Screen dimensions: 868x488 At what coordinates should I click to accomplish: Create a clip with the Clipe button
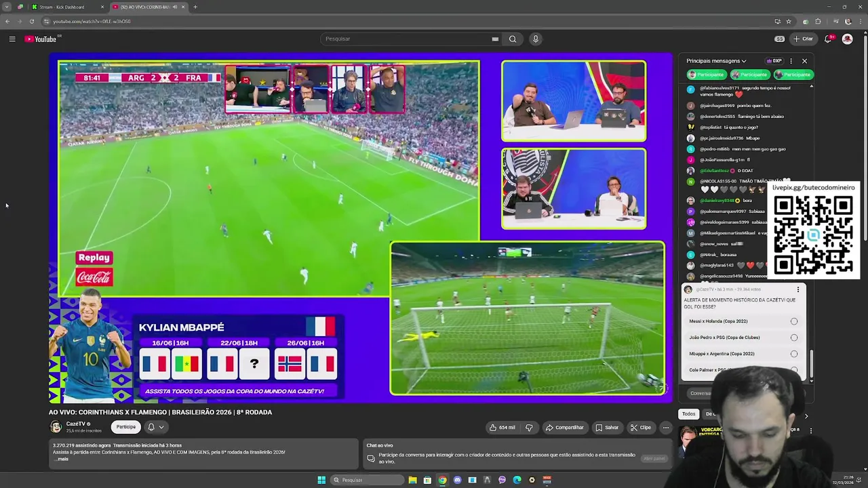tap(641, 428)
